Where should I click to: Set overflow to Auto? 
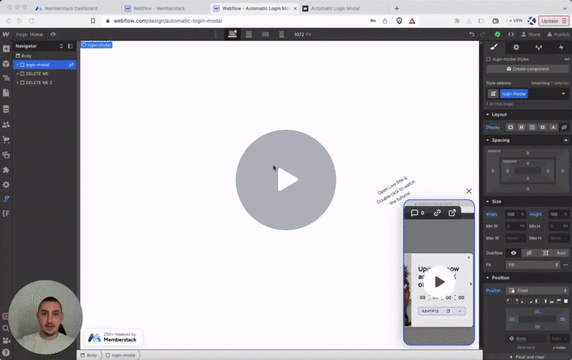[561, 253]
